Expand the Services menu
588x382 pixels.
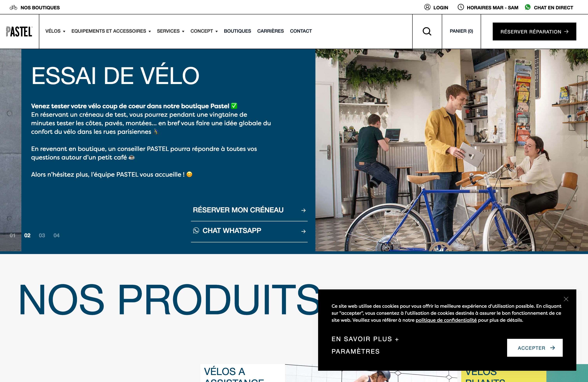point(171,31)
